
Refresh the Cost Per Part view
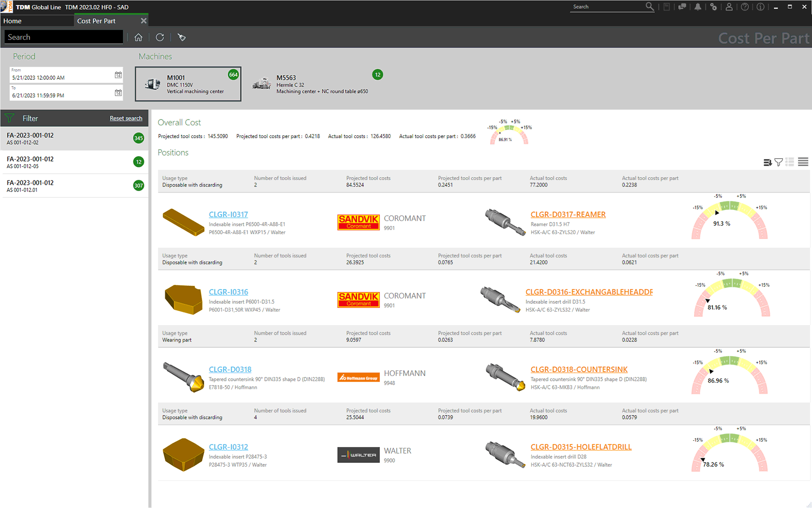(160, 37)
